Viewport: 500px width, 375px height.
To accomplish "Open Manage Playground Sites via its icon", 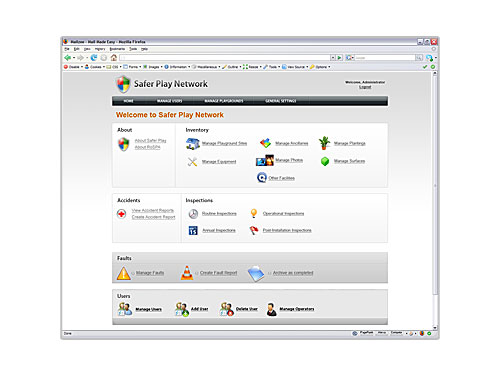I will click(193, 143).
